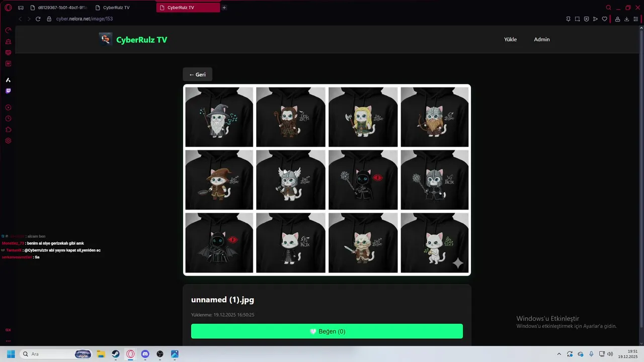Click the microphone tray icon
Viewport: 644px width, 362px height.
[591, 354]
